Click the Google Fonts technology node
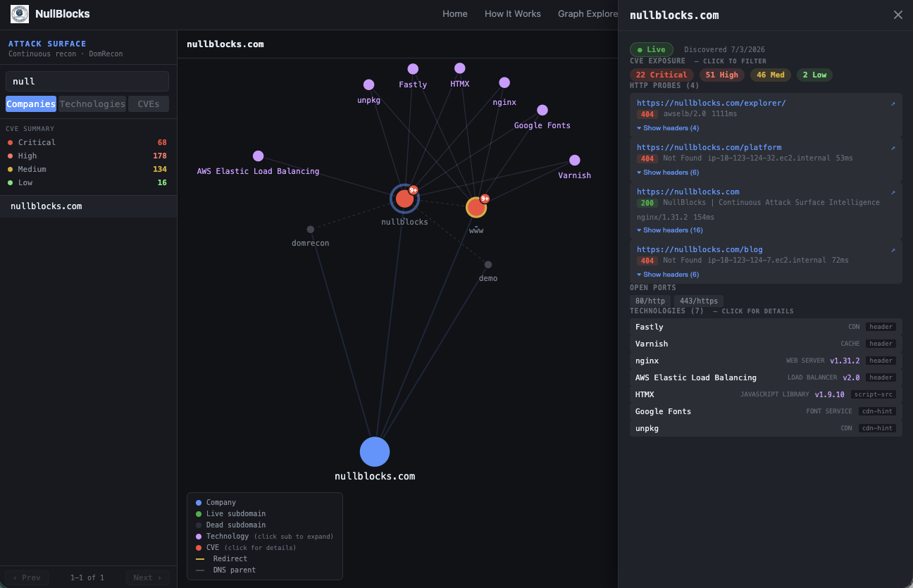Viewport: 913px width, 588px height. pos(542,110)
